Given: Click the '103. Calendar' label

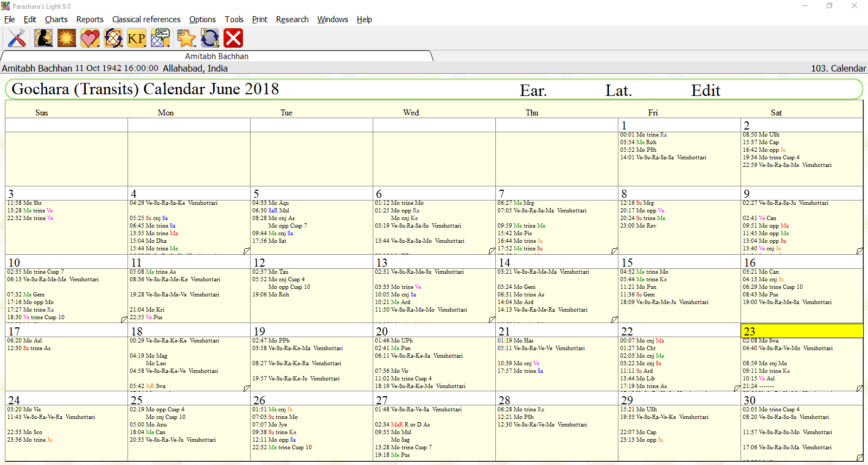Looking at the screenshot, I should click(x=838, y=68).
